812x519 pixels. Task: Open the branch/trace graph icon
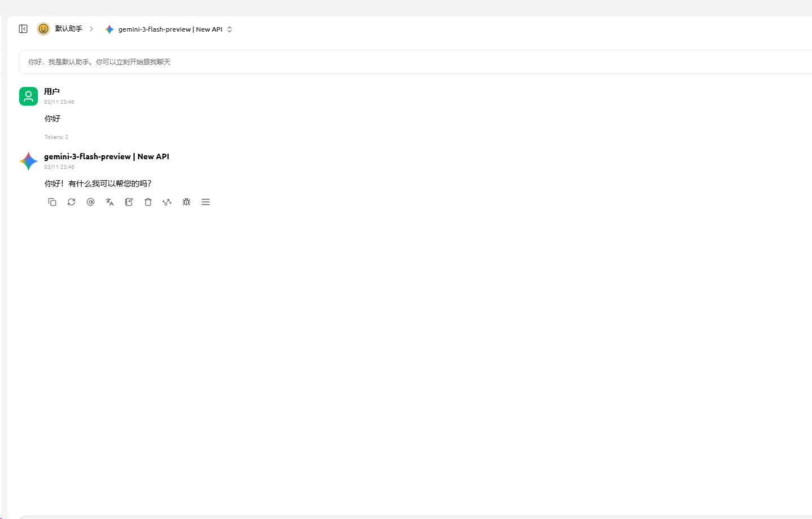167,202
